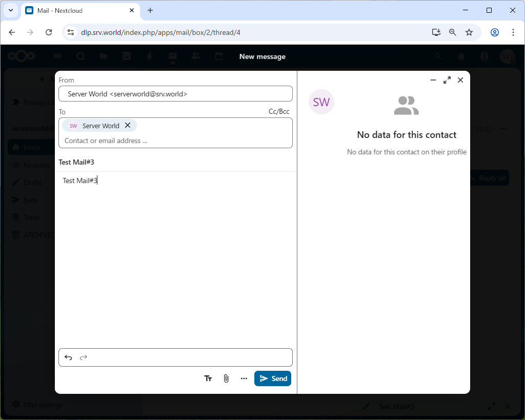Image resolution: width=525 pixels, height=420 pixels.
Task: Bookmark this page with the star icon
Action: click(x=469, y=32)
